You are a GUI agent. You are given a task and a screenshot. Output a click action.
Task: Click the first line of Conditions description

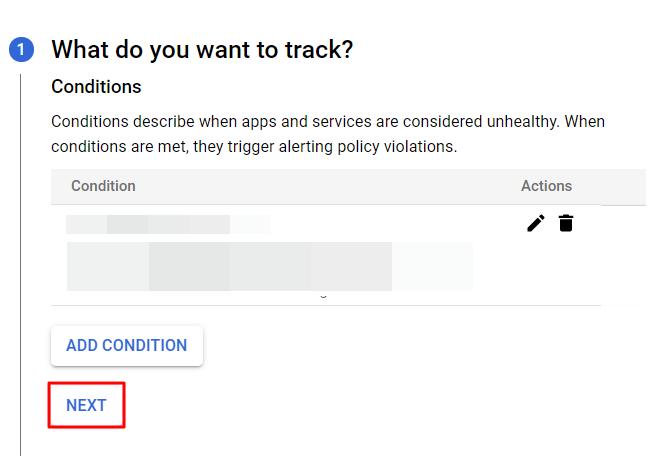(x=328, y=122)
